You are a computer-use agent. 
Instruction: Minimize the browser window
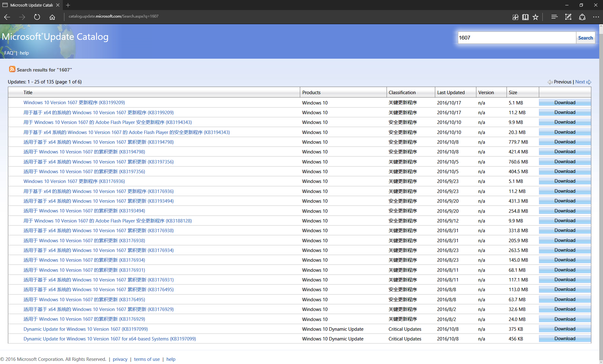[x=567, y=5]
